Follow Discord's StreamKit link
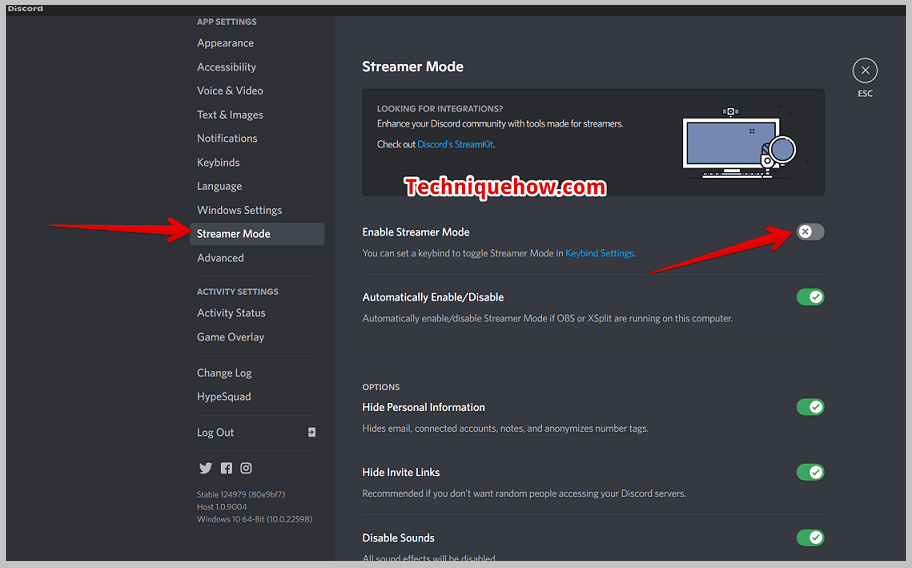The image size is (912, 568). pos(455,144)
